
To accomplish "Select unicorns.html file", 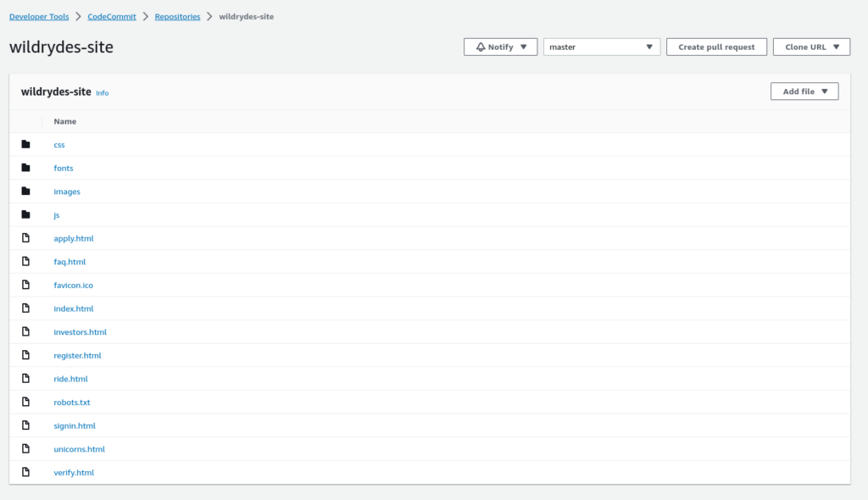I will 79,449.
